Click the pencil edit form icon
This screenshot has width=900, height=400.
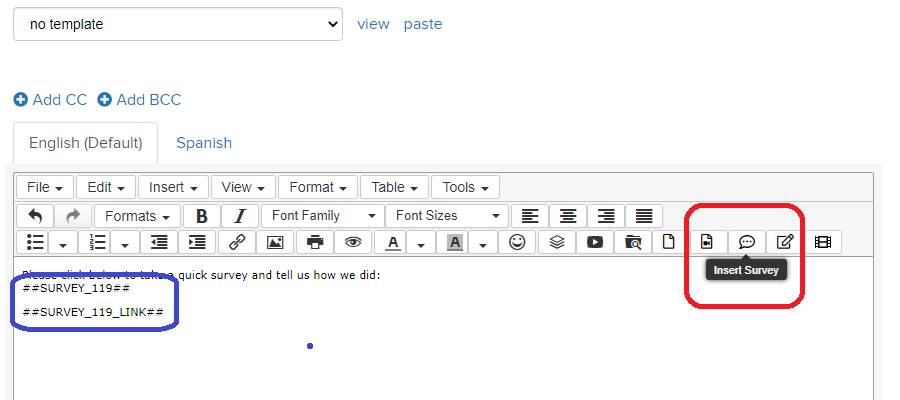[x=785, y=242]
